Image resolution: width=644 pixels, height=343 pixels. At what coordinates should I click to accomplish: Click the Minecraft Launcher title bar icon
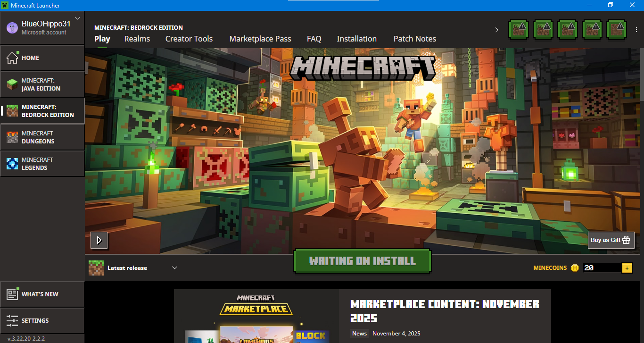tap(5, 5)
